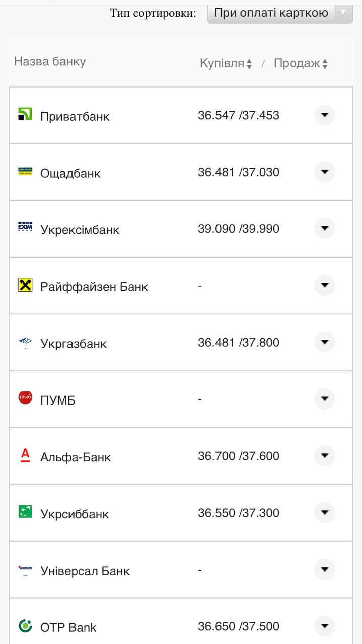Click the Укргазбанк logo icon
This screenshot has width=362, height=644.
[x=25, y=342]
